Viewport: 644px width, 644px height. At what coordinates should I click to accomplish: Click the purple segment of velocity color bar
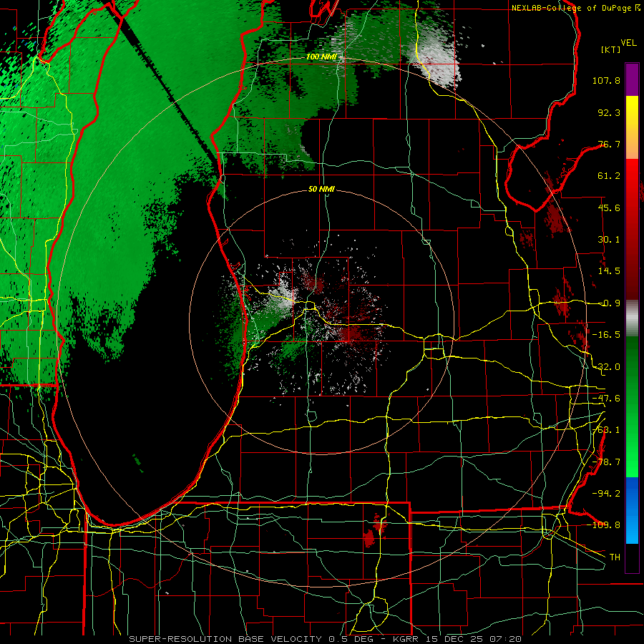pos(632,79)
